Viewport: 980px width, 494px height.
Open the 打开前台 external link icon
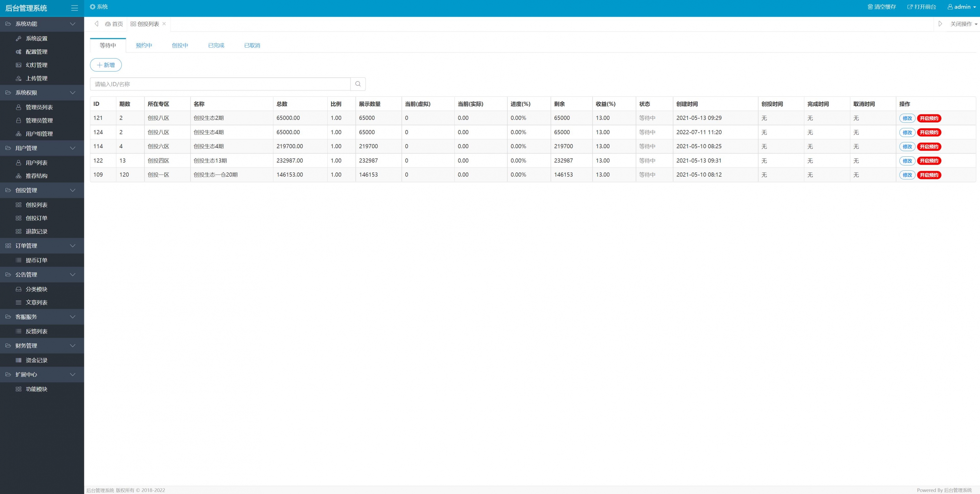coord(910,7)
